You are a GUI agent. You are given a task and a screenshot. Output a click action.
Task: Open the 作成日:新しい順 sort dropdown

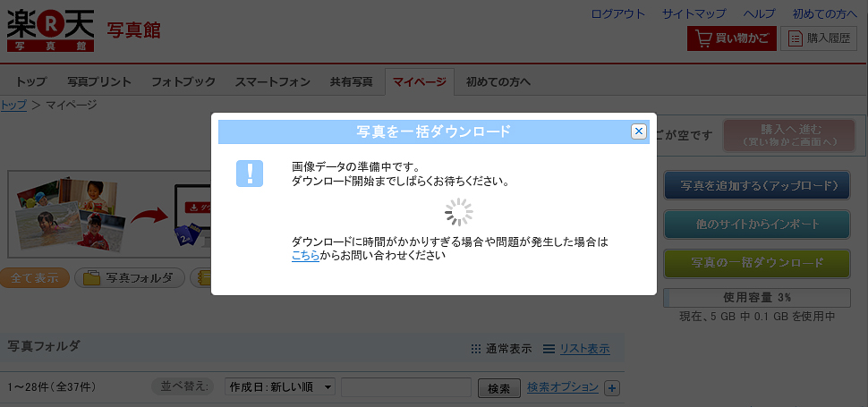280,387
